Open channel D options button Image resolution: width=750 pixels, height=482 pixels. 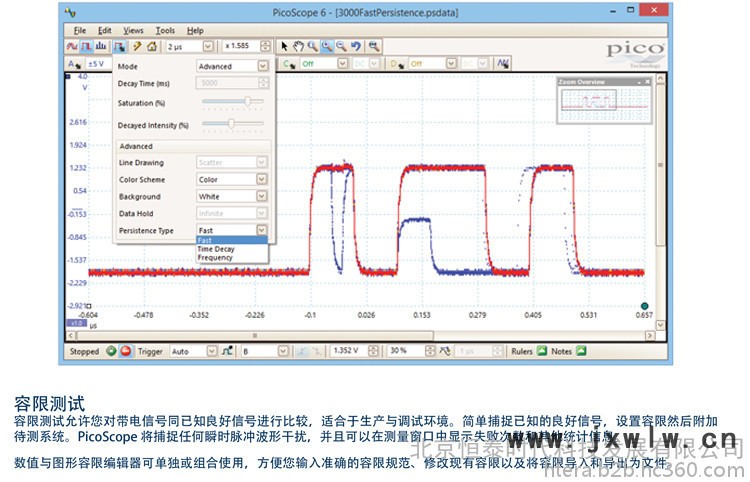pyautogui.click(x=397, y=64)
